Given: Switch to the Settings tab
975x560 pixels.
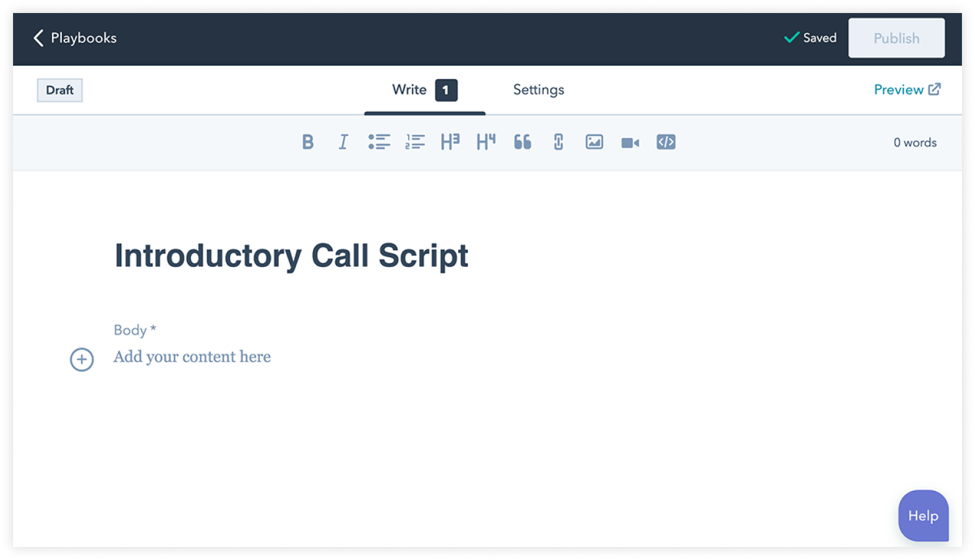Looking at the screenshot, I should click(538, 90).
